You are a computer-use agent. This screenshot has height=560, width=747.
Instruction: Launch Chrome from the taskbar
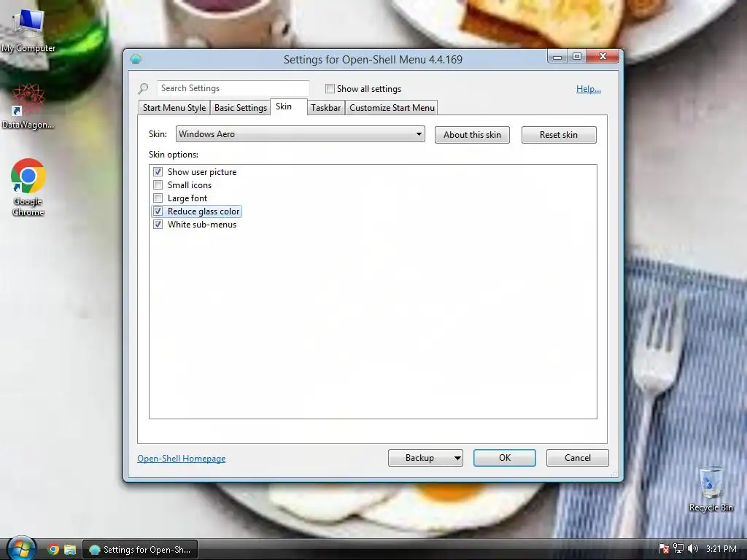(53, 550)
